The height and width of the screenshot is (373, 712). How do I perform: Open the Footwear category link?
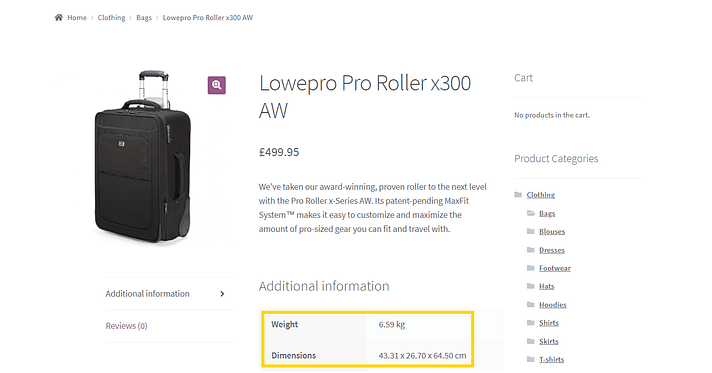pos(555,269)
